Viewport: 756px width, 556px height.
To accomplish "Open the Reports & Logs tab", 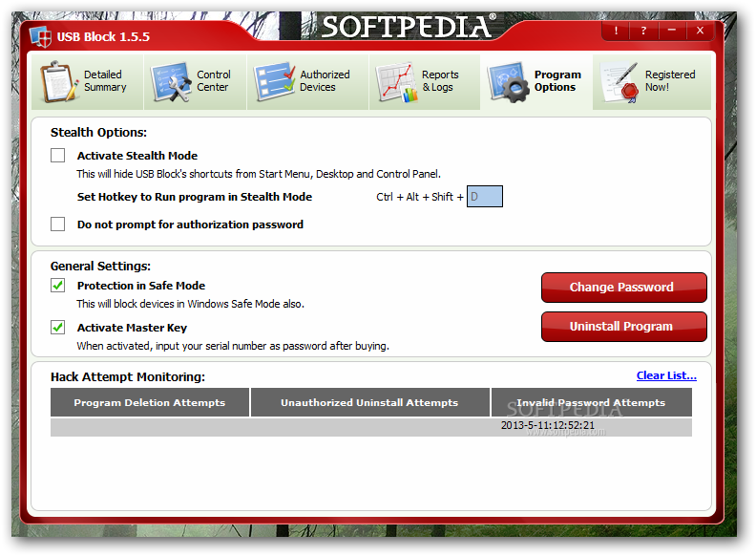I will (x=424, y=81).
